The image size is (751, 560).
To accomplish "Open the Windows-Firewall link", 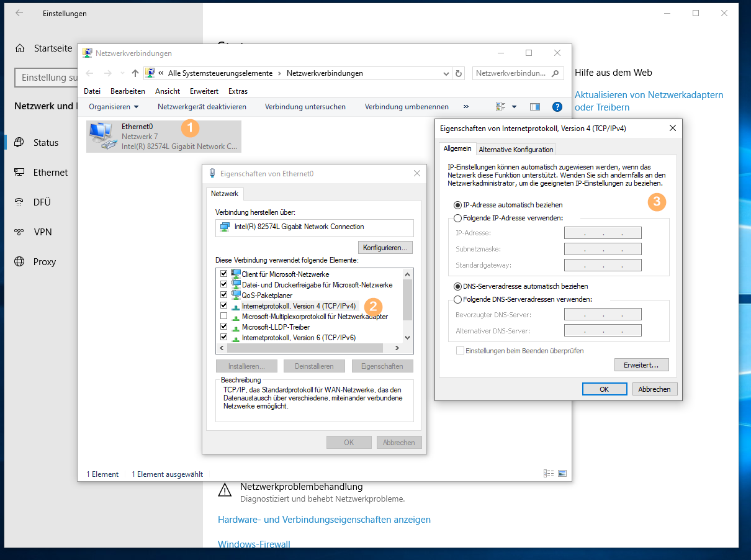I will click(254, 544).
